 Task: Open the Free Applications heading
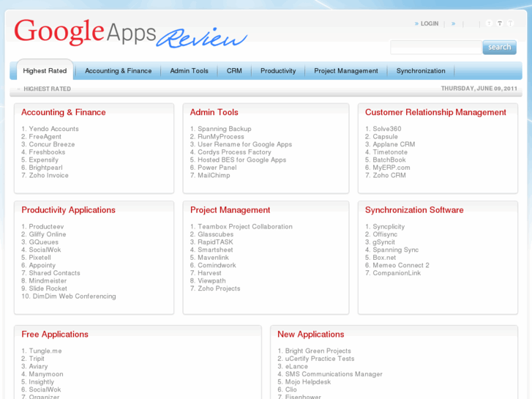(x=55, y=334)
